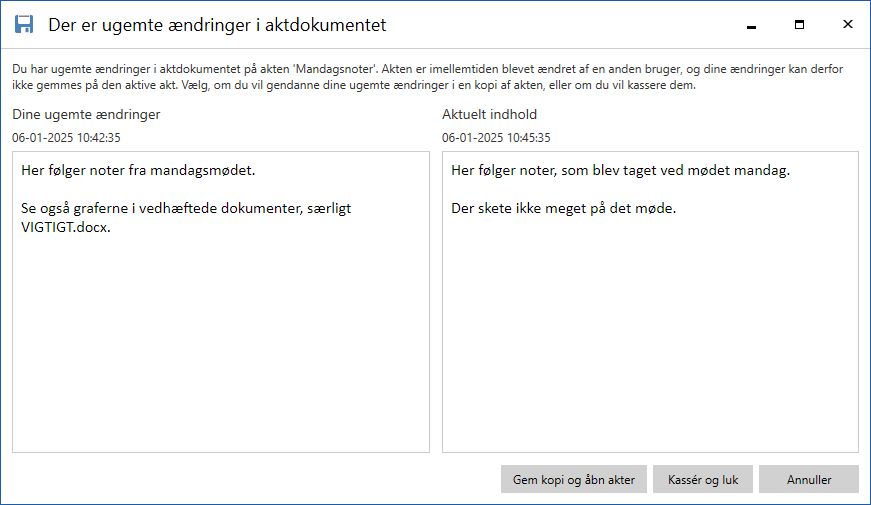Screen dimensions: 871x505
Task: Cancel with the 'Annuller' button
Action: tap(808, 479)
